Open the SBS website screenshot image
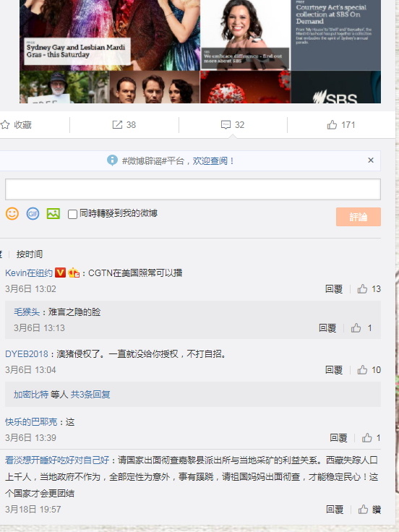This screenshot has height=532, width=399. pos(200,51)
